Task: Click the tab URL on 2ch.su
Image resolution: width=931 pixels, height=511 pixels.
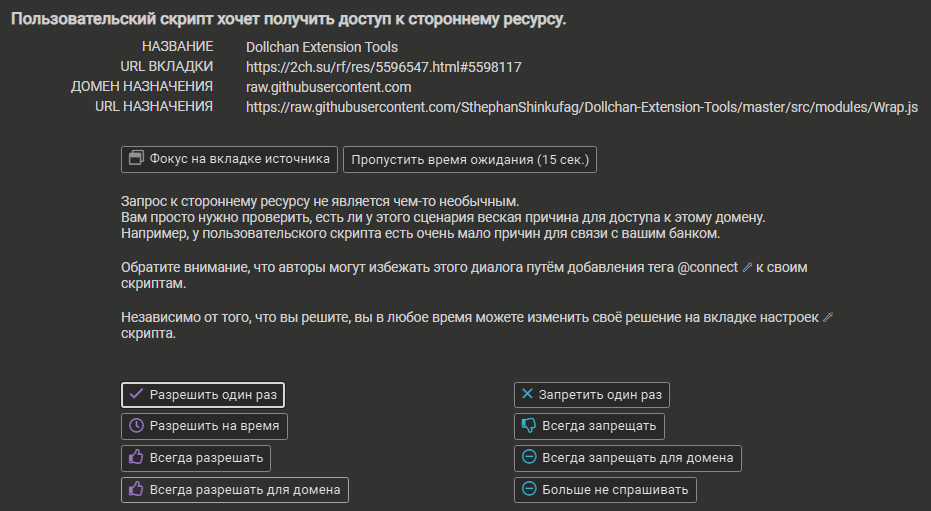Action: 384,67
